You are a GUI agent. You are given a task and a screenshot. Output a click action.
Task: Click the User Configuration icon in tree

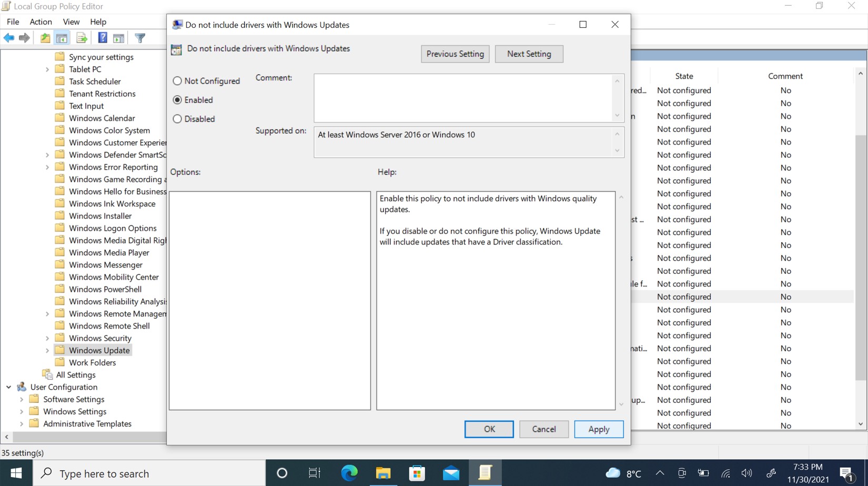[22, 387]
